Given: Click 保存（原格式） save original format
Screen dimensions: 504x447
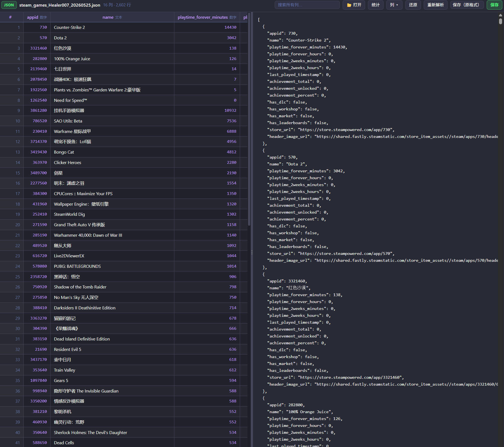Looking at the screenshot, I should click(x=467, y=5).
